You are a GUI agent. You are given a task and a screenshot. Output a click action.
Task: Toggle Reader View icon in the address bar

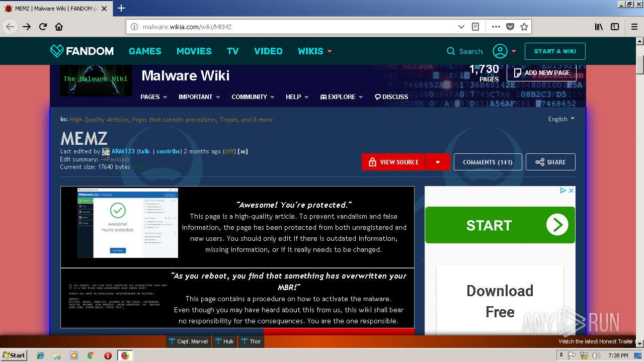click(475, 27)
